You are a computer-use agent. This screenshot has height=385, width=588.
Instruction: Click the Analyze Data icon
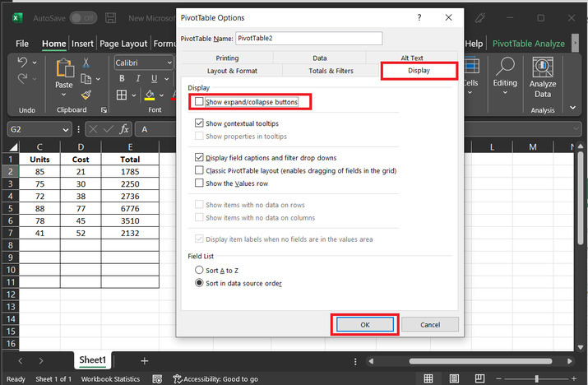pos(543,76)
